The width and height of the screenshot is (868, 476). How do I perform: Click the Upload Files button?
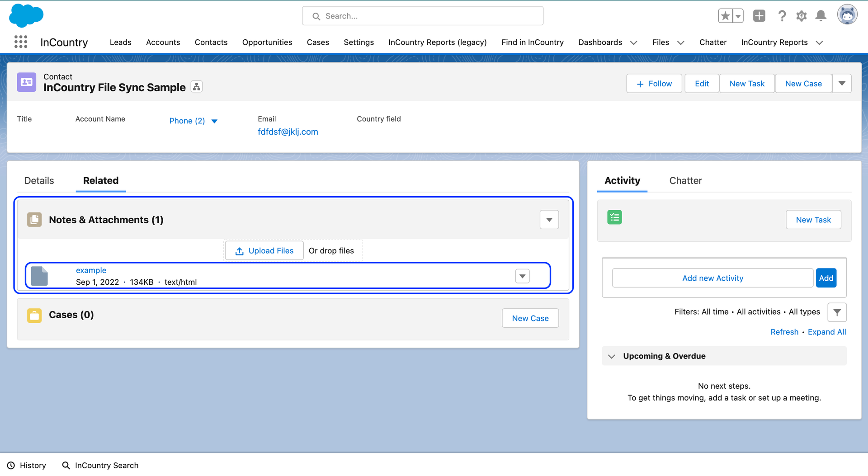click(264, 251)
